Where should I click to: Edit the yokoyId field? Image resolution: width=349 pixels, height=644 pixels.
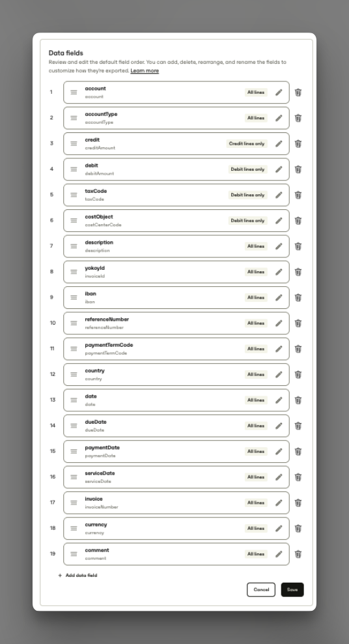click(x=279, y=272)
